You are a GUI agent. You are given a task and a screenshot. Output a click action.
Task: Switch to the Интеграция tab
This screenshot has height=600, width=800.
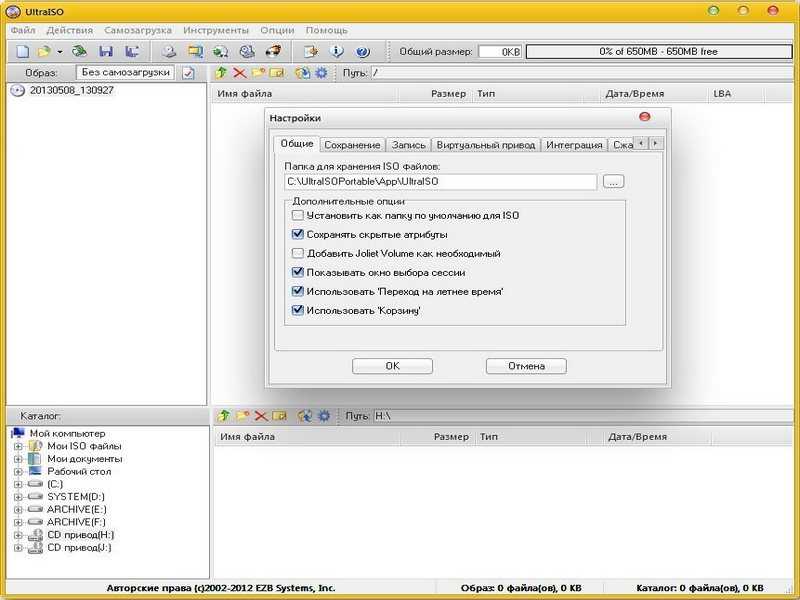pyautogui.click(x=574, y=145)
